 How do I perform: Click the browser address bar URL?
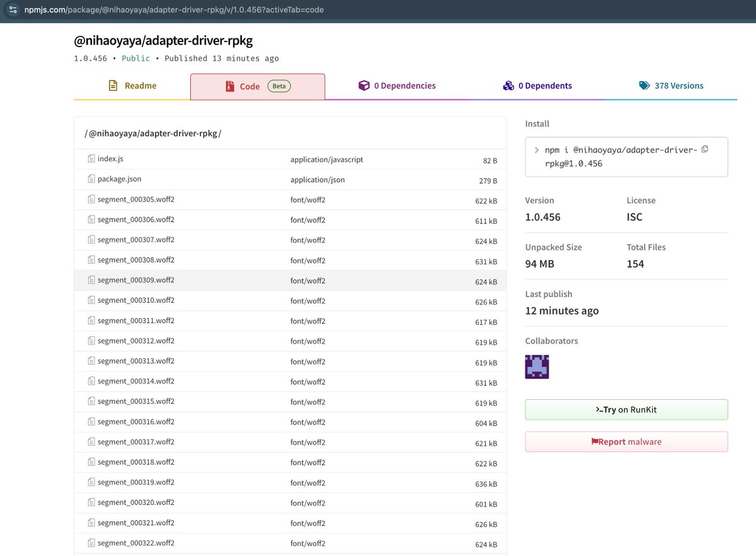[174, 9]
